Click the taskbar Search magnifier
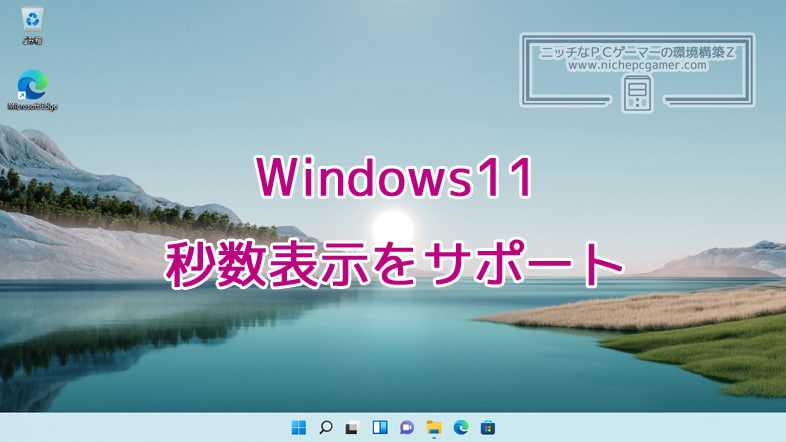786x442 pixels. pos(326,427)
